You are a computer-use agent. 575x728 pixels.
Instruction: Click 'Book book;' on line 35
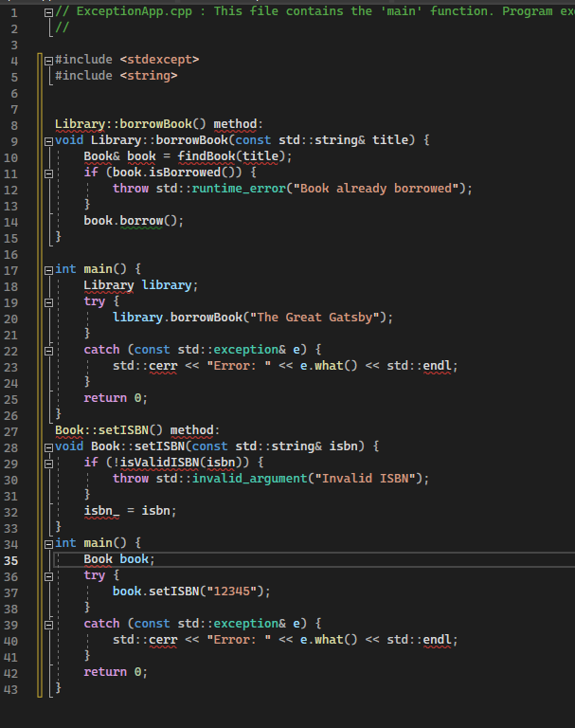[118, 559]
